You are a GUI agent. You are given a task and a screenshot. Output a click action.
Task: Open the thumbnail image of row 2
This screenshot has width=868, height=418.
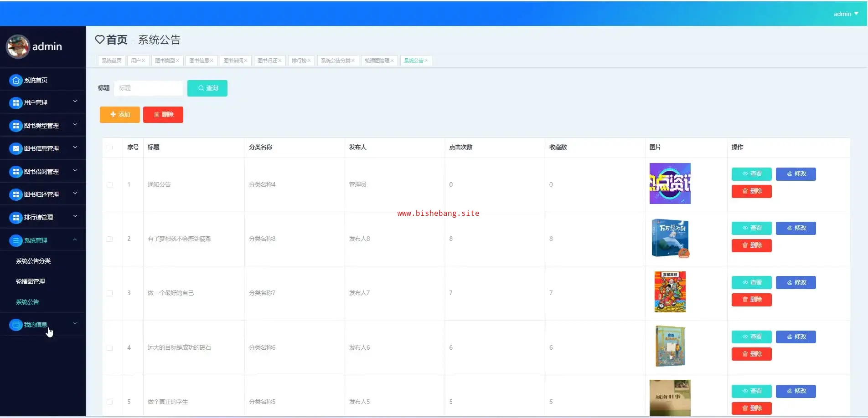click(x=670, y=238)
